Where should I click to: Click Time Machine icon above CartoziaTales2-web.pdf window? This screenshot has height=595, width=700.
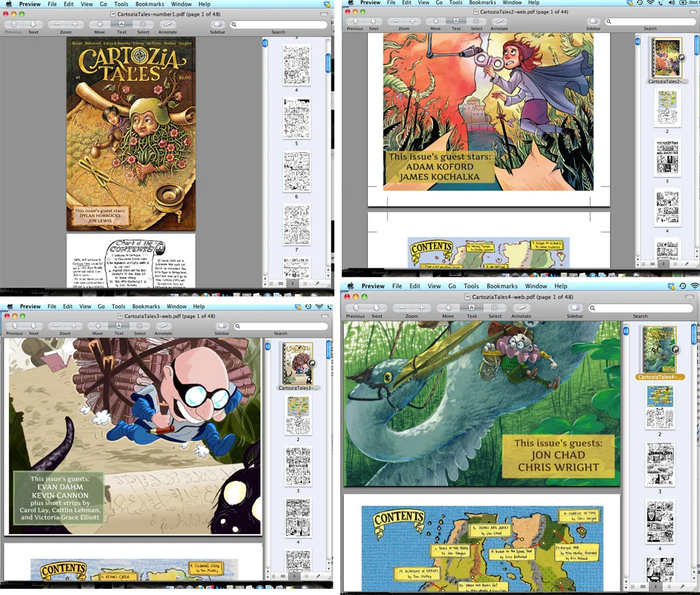point(640,2)
